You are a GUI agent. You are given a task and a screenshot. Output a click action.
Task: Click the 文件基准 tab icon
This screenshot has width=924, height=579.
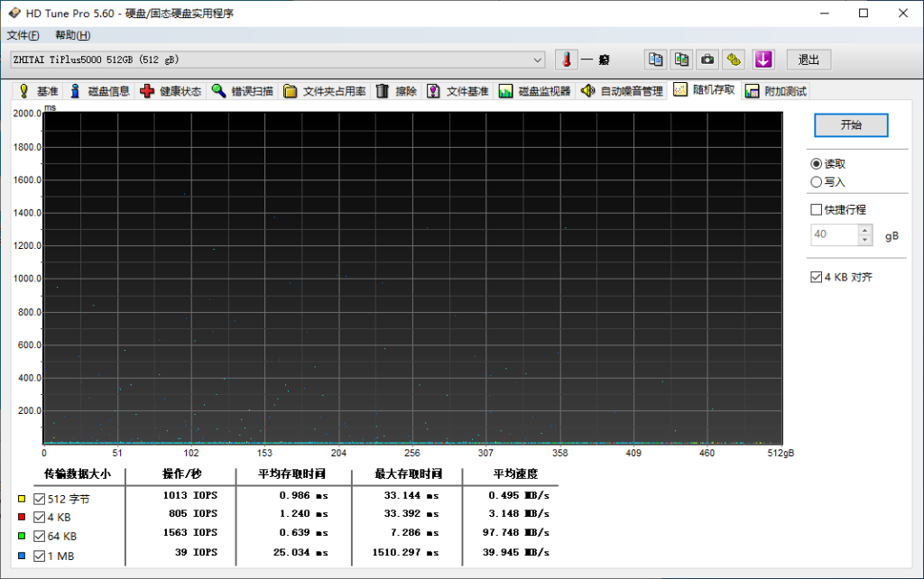[433, 91]
